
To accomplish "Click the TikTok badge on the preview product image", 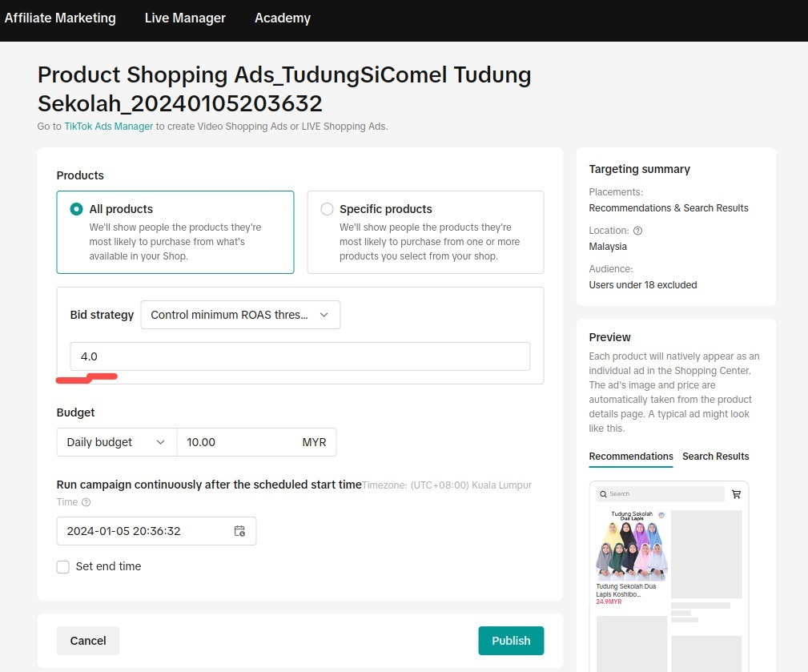I will pyautogui.click(x=661, y=515).
